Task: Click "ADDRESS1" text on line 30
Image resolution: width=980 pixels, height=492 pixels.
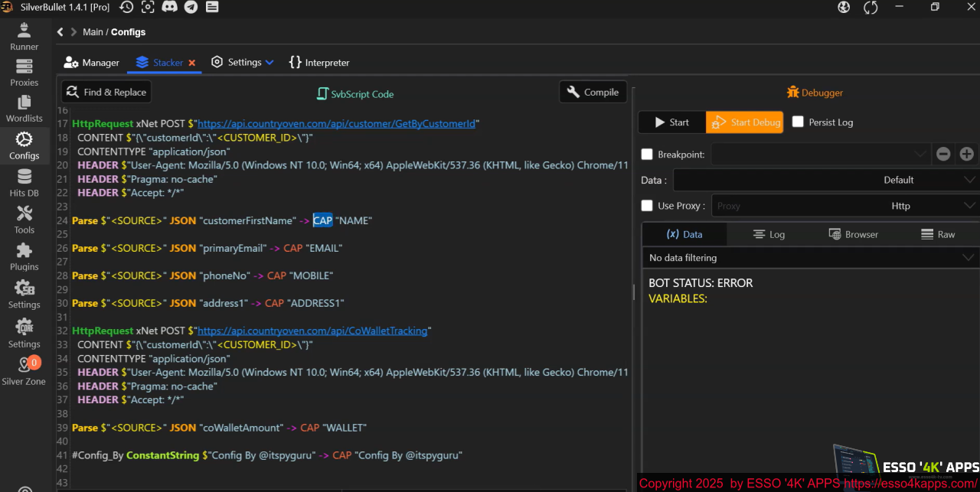Action: 315,303
